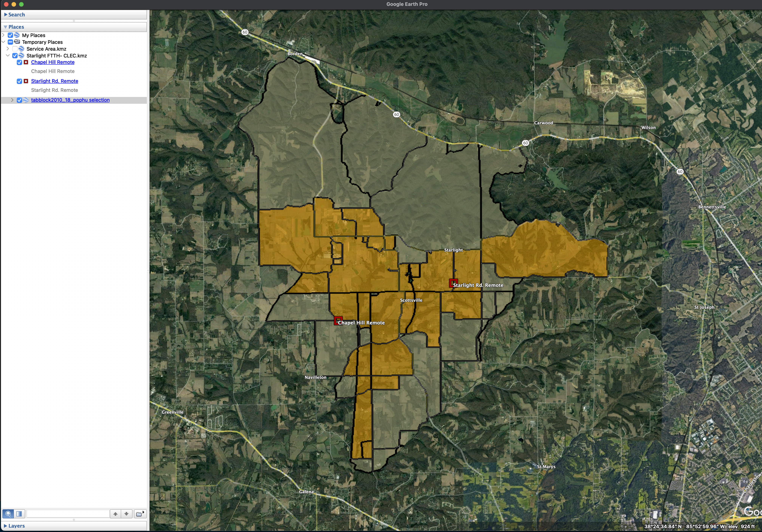Click the tabblock2010_18_pophu selection globe icon
This screenshot has width=762, height=532.
26,100
